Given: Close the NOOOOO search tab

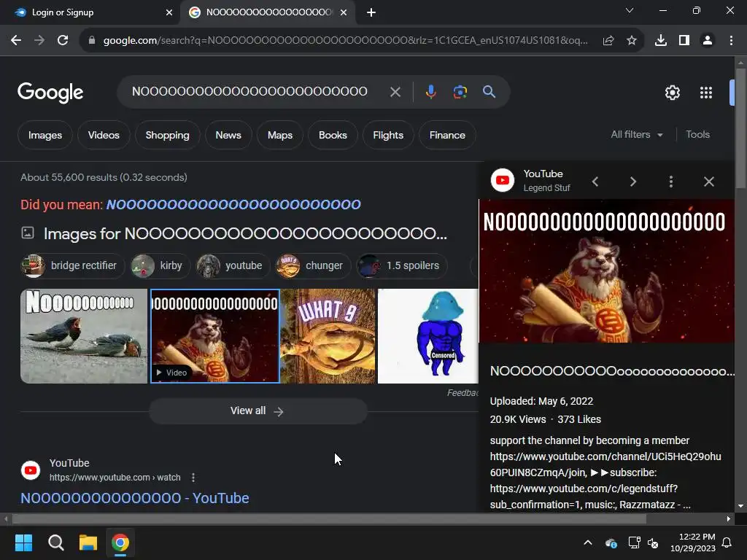Looking at the screenshot, I should [344, 12].
